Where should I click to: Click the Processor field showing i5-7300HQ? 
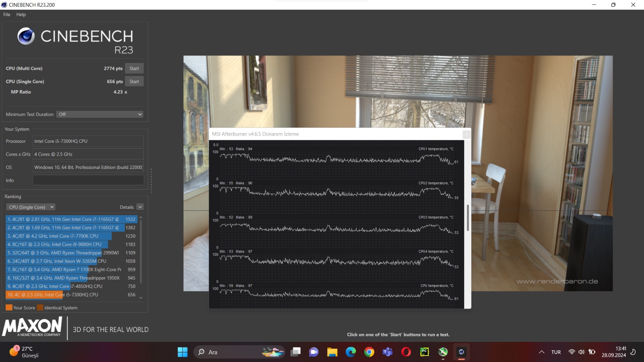88,141
